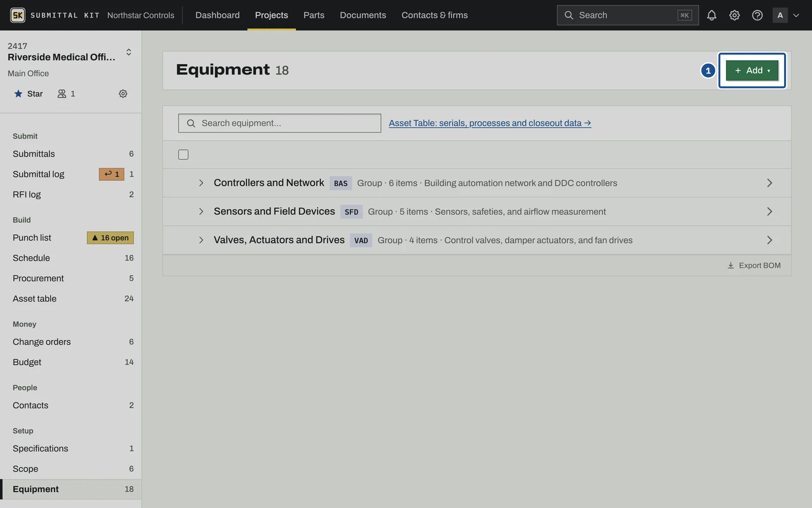Open Budget in the sidebar
The width and height of the screenshot is (812, 508).
[71, 362]
